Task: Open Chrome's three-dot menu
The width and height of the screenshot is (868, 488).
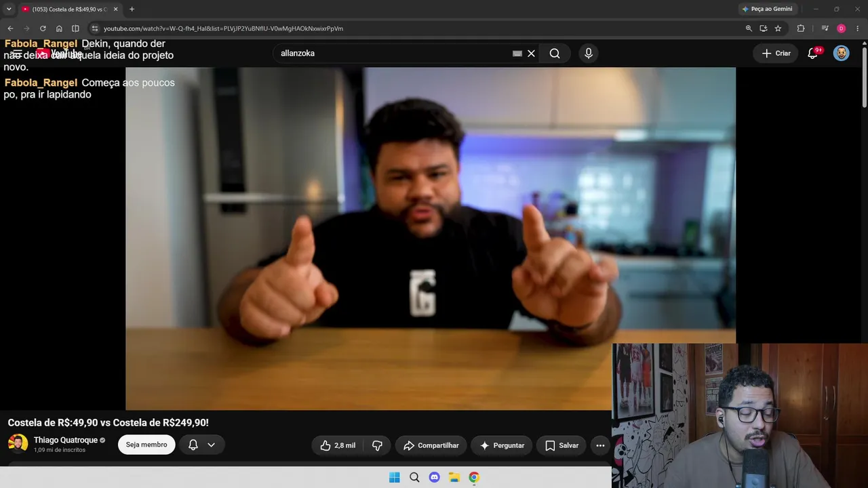Action: (858, 28)
